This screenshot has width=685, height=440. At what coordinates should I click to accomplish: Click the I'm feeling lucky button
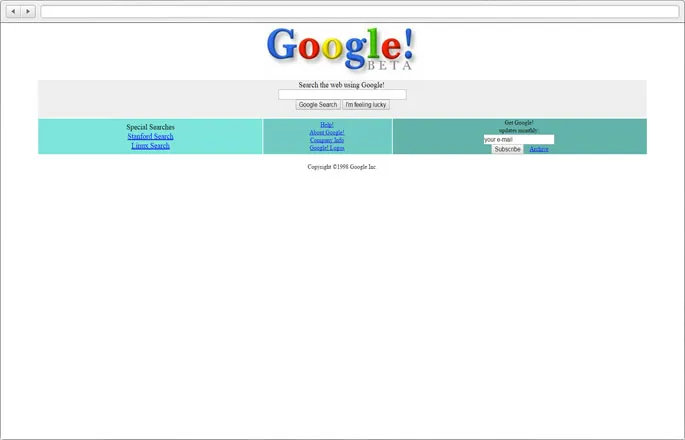click(x=366, y=105)
